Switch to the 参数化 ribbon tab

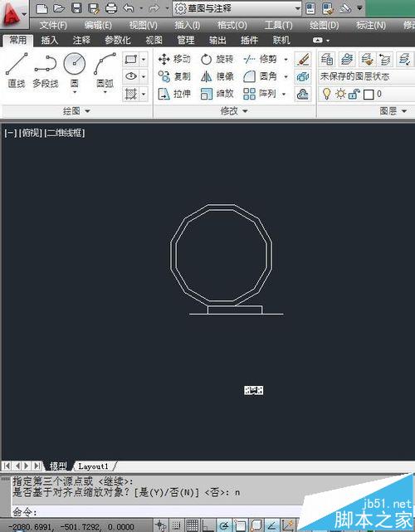117,41
